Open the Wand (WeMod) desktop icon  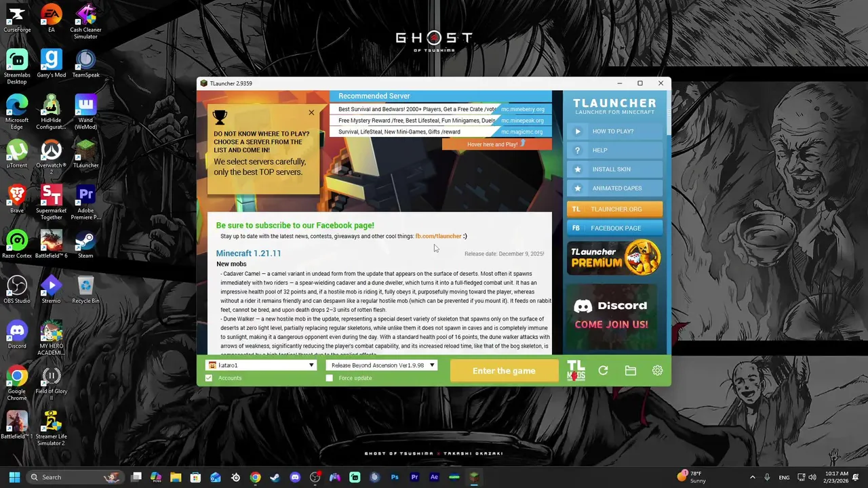click(85, 113)
